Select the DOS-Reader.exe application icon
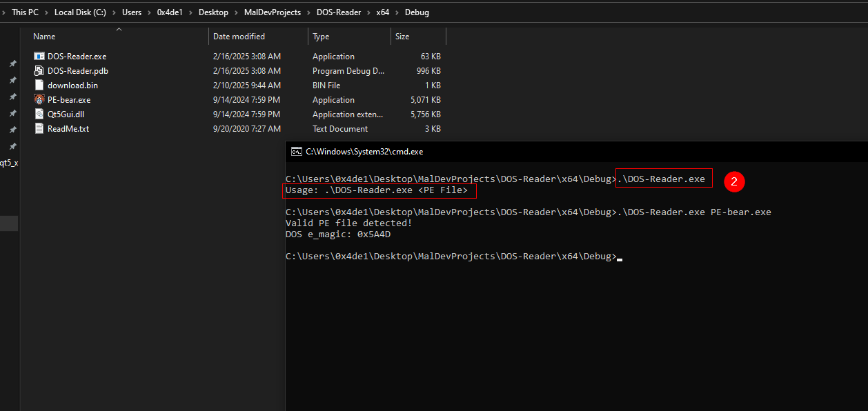The image size is (868, 411). click(x=39, y=57)
